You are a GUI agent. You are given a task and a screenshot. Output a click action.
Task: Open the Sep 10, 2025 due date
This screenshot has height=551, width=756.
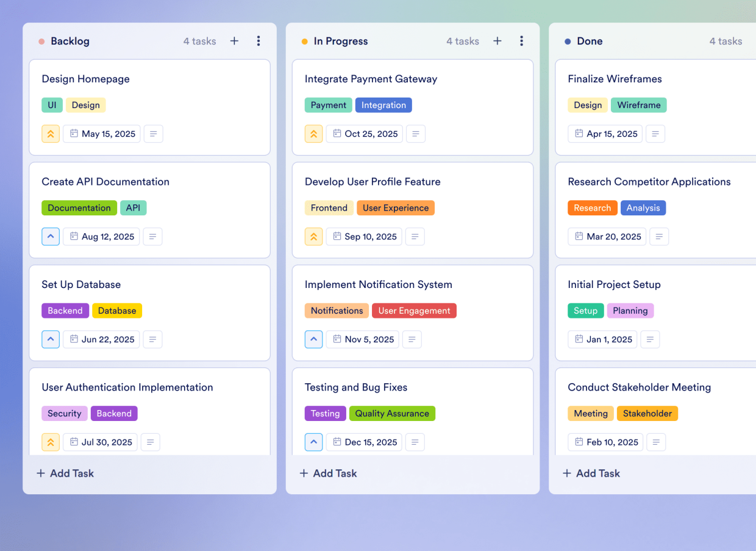pos(364,236)
